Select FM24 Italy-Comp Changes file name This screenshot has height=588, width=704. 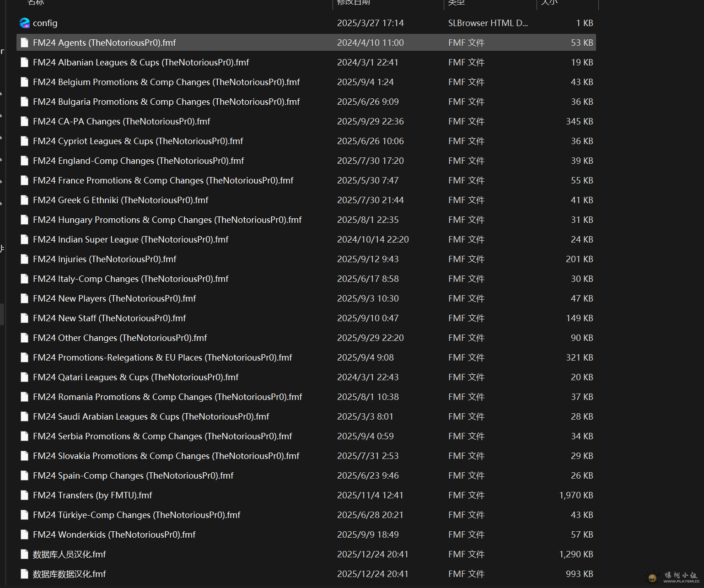coord(130,279)
